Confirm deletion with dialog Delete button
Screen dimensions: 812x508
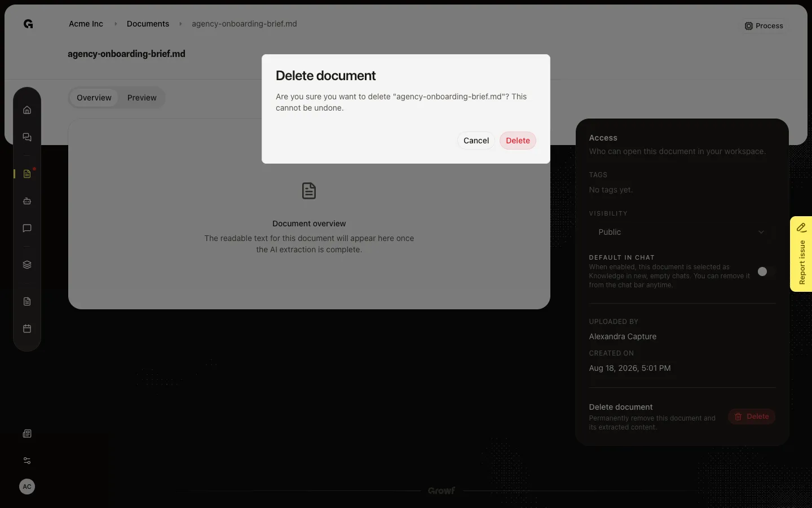click(518, 141)
